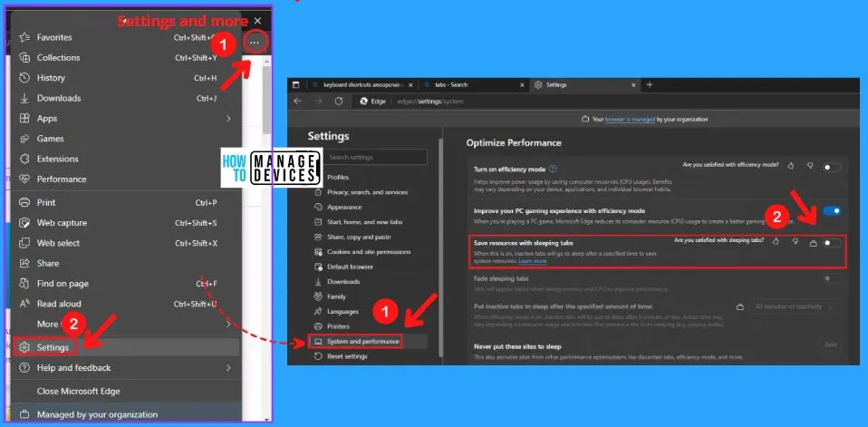
Task: Click the Edge logo in address bar
Action: [364, 102]
